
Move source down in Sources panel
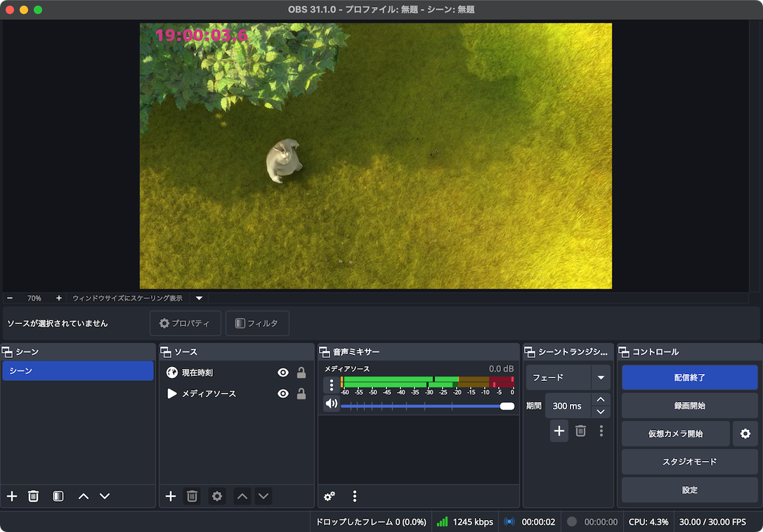(263, 496)
